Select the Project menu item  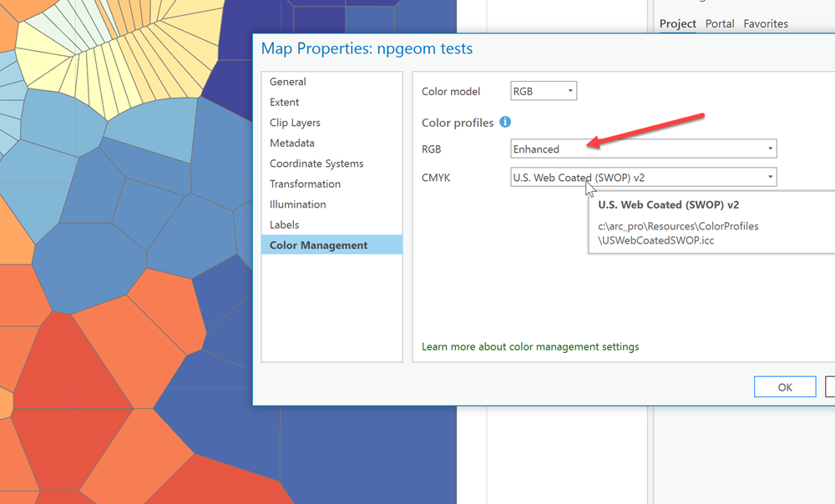coord(676,23)
